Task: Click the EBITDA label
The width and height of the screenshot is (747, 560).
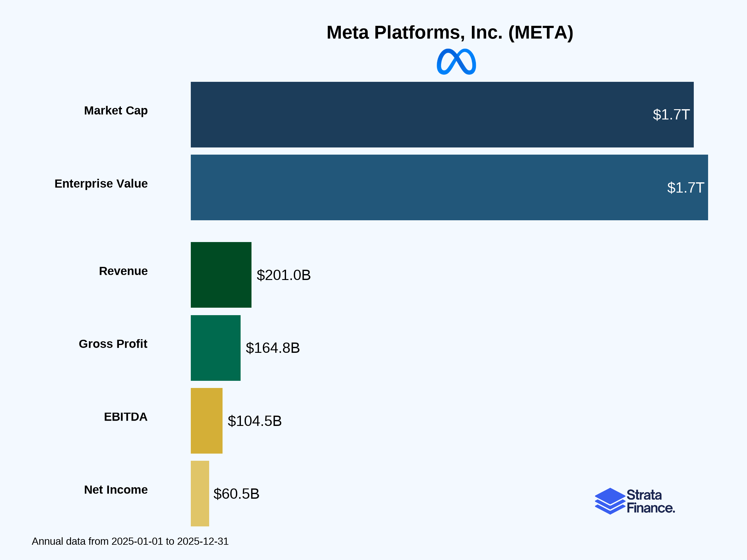Action: coord(126,417)
